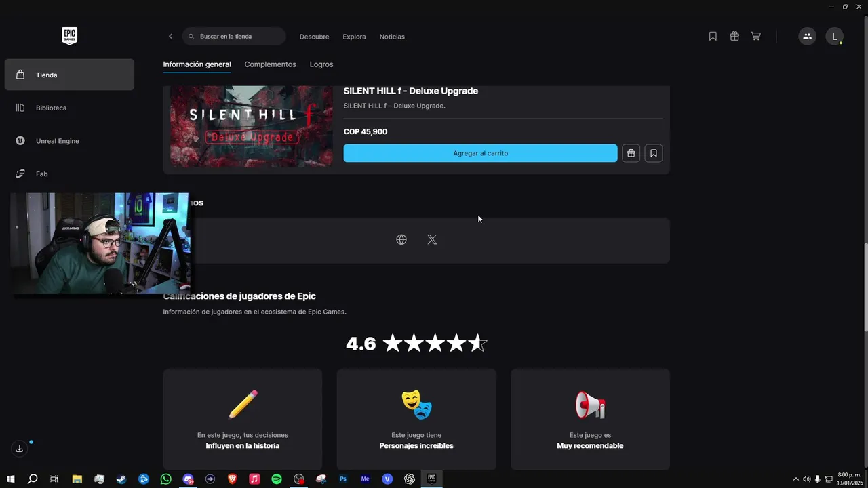Open the Explora menu
The width and height of the screenshot is (868, 488).
click(x=354, y=37)
